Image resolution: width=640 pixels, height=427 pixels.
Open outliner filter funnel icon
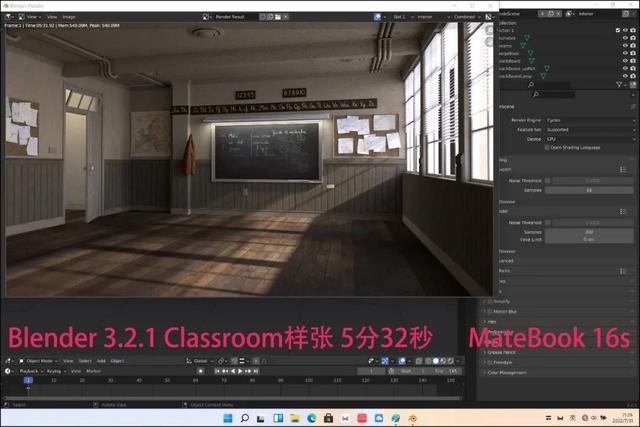pos(620,85)
